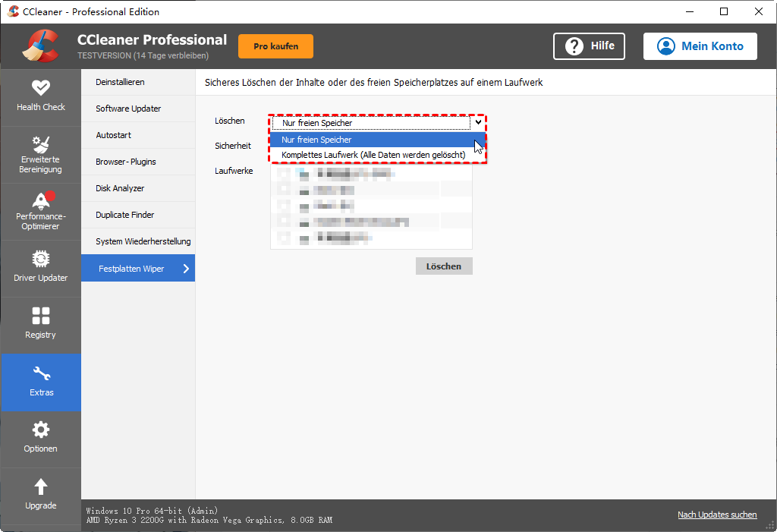Close the CCleaner window
777x532 pixels.
(x=759, y=11)
